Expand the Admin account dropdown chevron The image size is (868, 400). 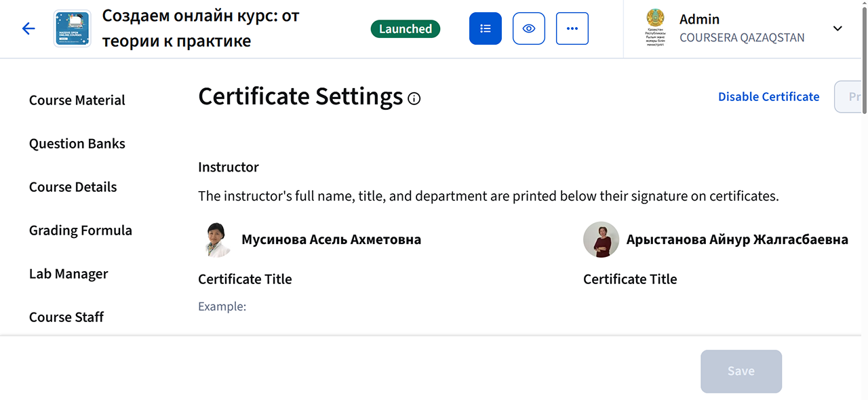point(837,28)
